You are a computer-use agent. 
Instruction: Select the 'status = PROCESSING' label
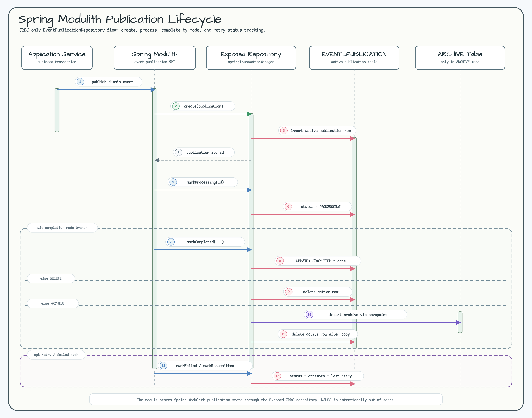(x=317, y=207)
